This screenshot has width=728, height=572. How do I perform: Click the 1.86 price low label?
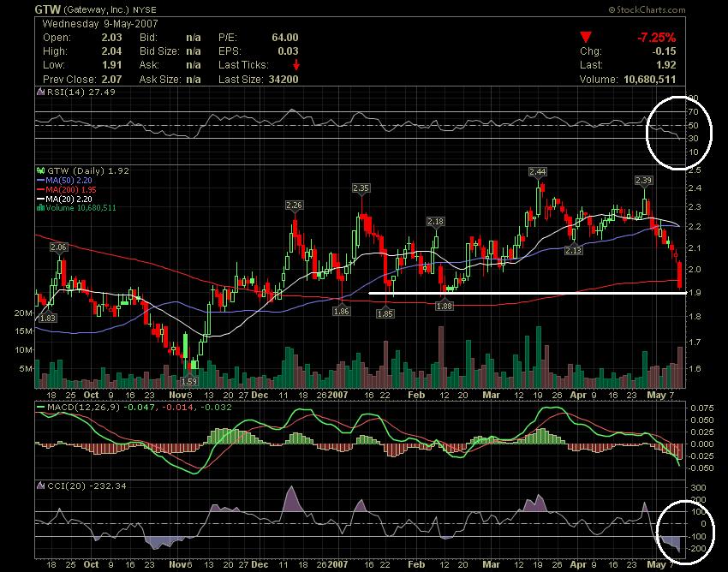341,311
